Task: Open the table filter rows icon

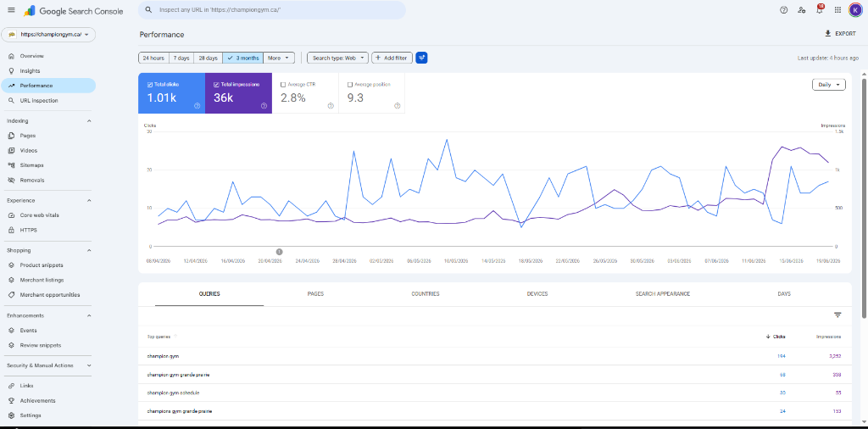Action: coord(837,315)
